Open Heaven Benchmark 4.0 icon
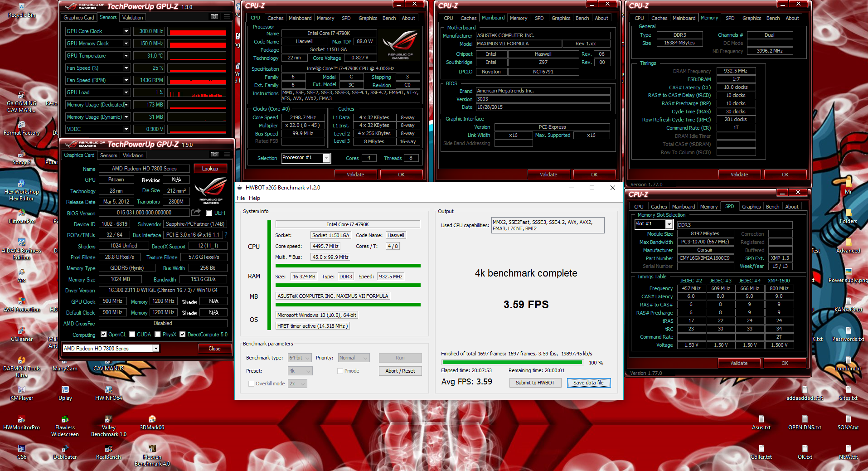This screenshot has height=471, width=868. pos(152,455)
